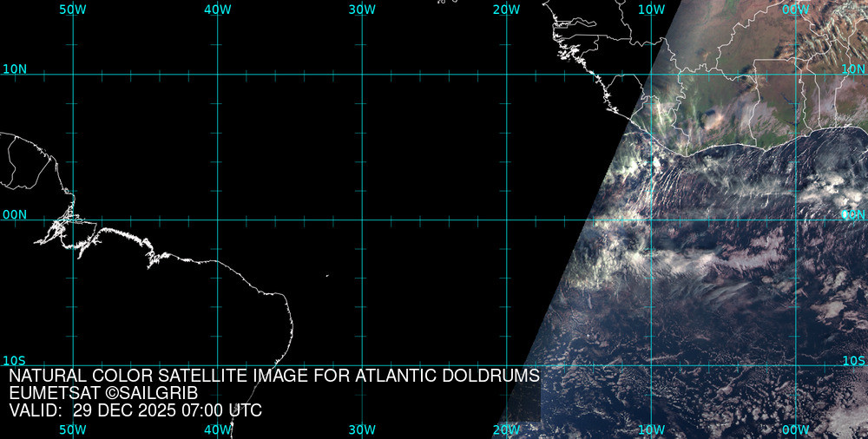Click the right-side 10N latitude label
The image size is (868, 439).
pos(853,69)
